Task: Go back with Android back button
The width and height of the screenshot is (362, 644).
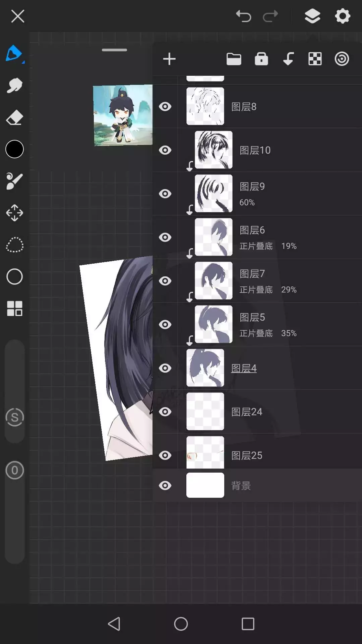Action: tap(114, 624)
